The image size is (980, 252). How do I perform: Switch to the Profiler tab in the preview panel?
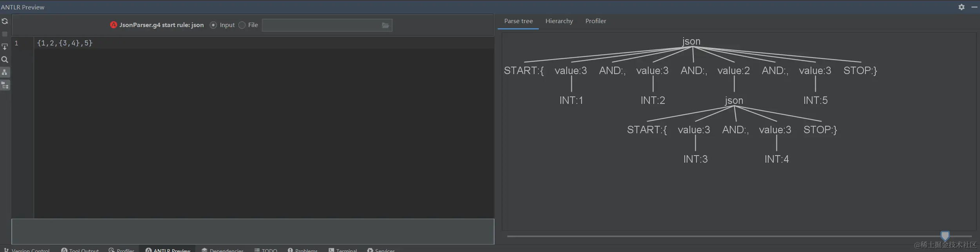[595, 21]
